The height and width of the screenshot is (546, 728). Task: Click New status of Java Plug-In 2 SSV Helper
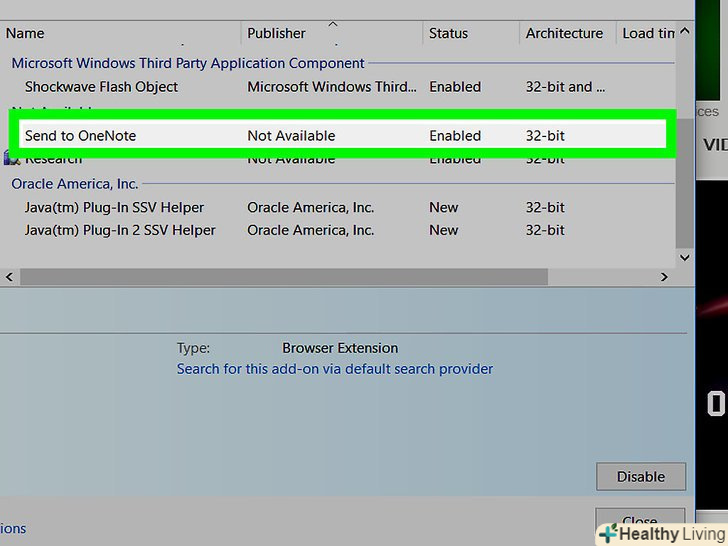click(443, 230)
